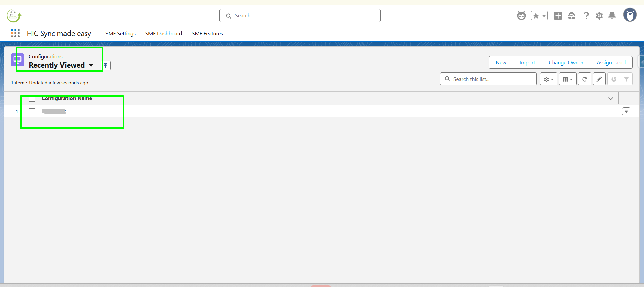Click the HIC Sync made easy app name
This screenshot has width=644, height=287.
tap(59, 33)
